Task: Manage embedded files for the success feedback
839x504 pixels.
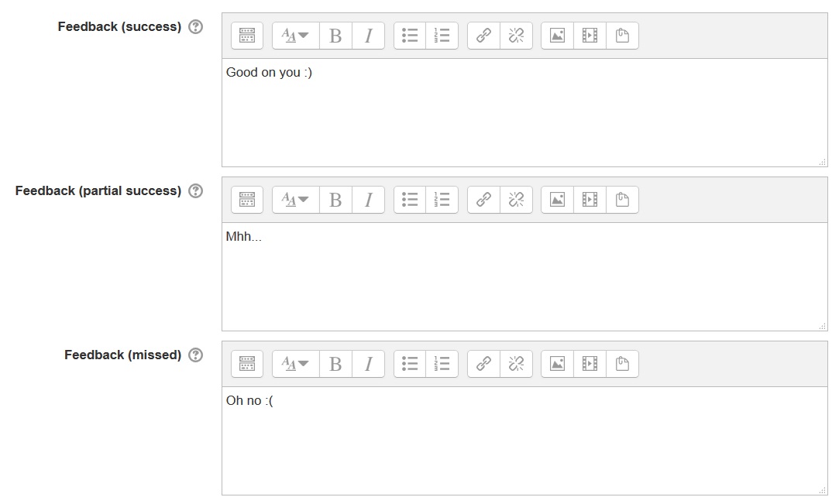Action: 623,35
